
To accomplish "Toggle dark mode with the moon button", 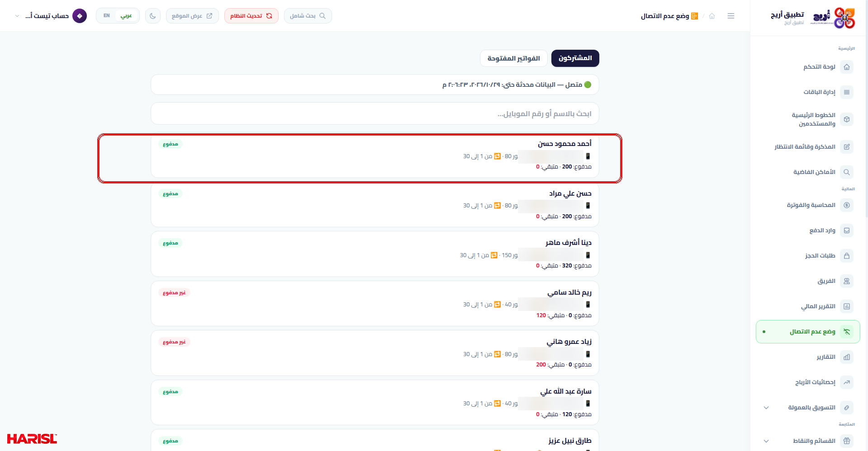I will coord(153,16).
